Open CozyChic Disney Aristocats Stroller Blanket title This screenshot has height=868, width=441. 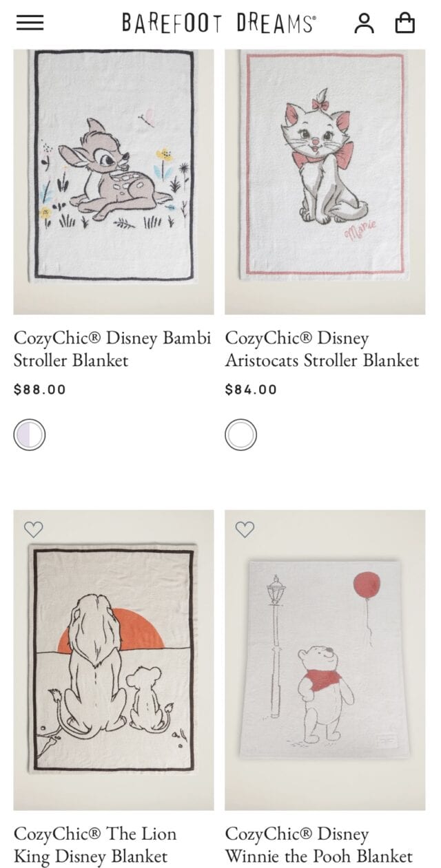tap(322, 349)
